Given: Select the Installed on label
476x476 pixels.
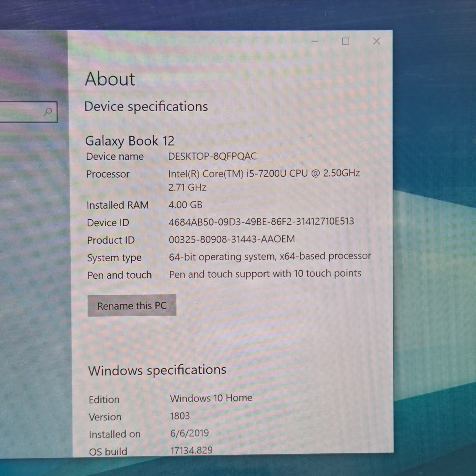Looking at the screenshot, I should pyautogui.click(x=115, y=434).
